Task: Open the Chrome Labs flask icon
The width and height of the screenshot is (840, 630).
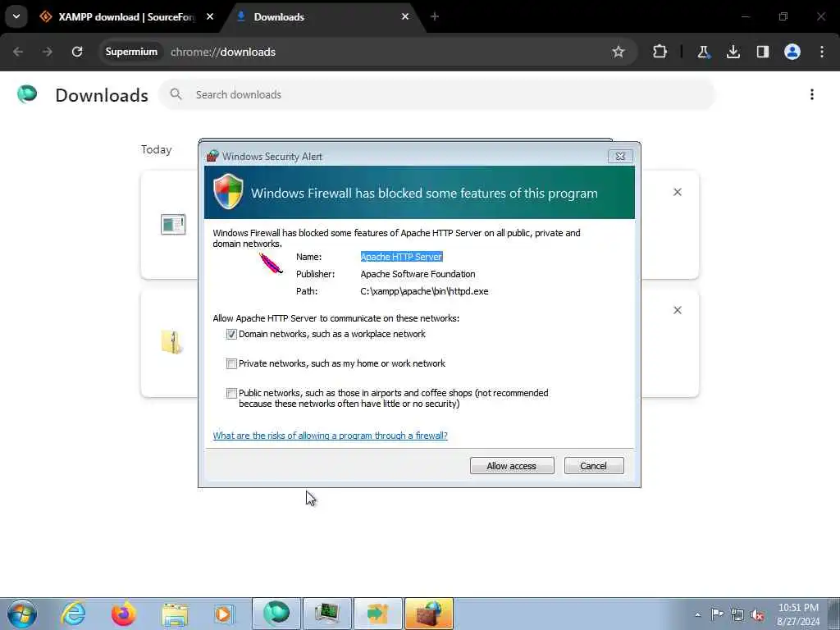Action: (x=703, y=52)
